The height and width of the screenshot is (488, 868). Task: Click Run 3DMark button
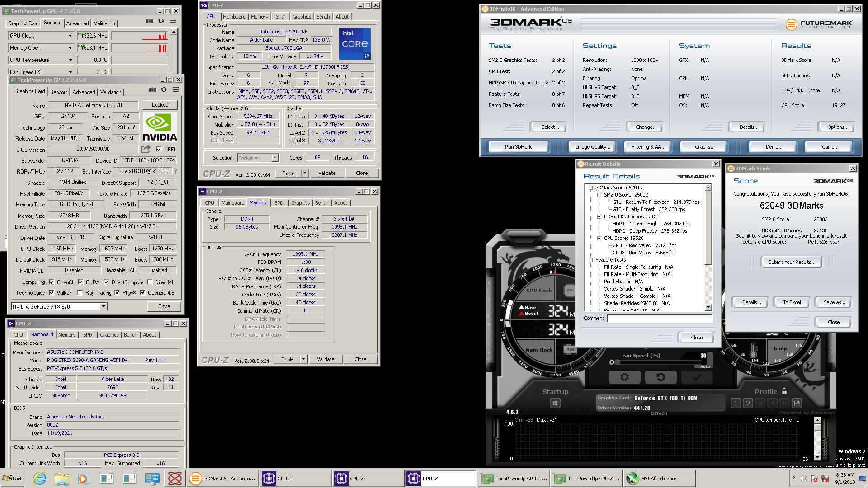click(x=518, y=147)
